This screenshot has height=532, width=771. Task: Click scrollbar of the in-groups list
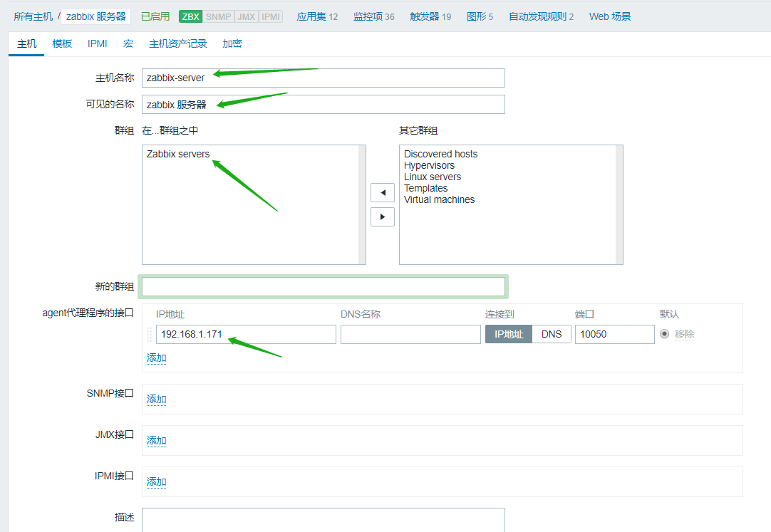pyautogui.click(x=362, y=204)
